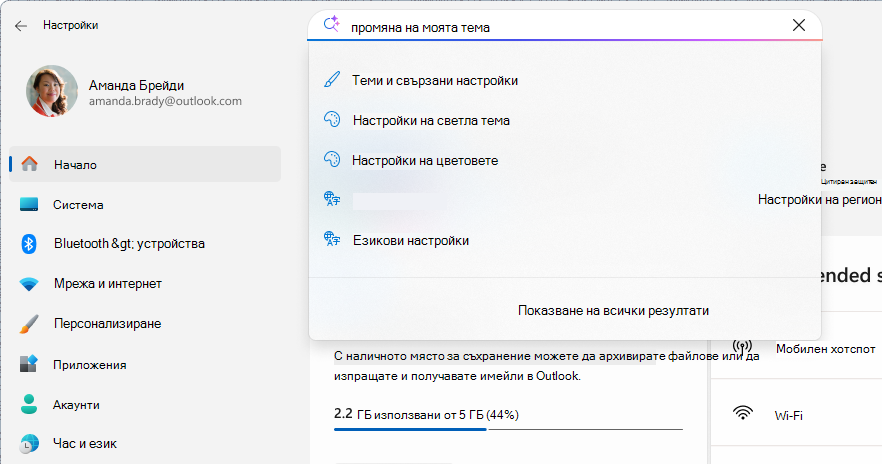Click the email amanda.brady@outlook.com

coord(165,101)
